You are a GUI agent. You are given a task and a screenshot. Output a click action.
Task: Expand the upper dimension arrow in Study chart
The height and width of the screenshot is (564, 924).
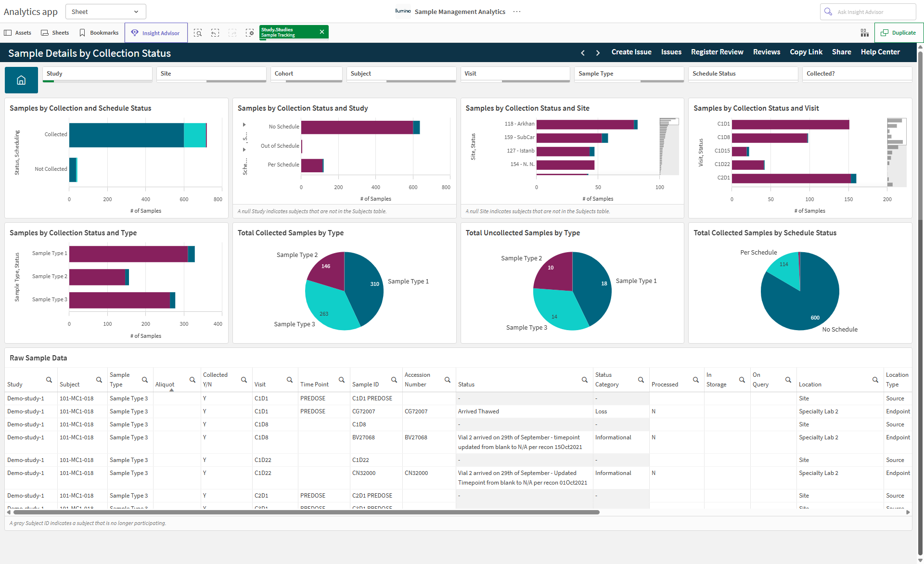[244, 125]
